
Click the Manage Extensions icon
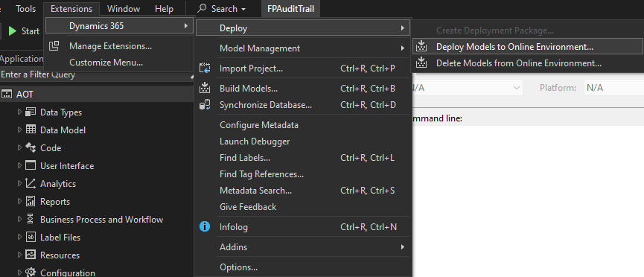click(54, 46)
